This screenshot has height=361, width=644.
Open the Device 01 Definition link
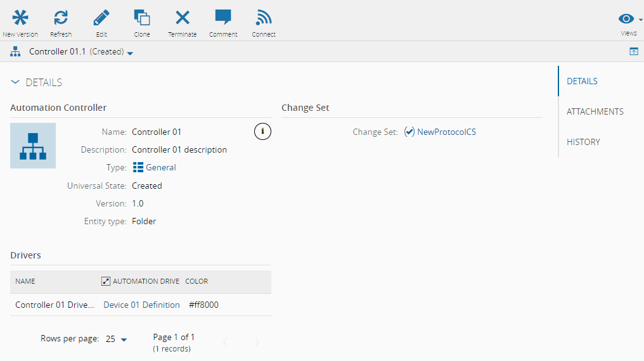coord(141,305)
